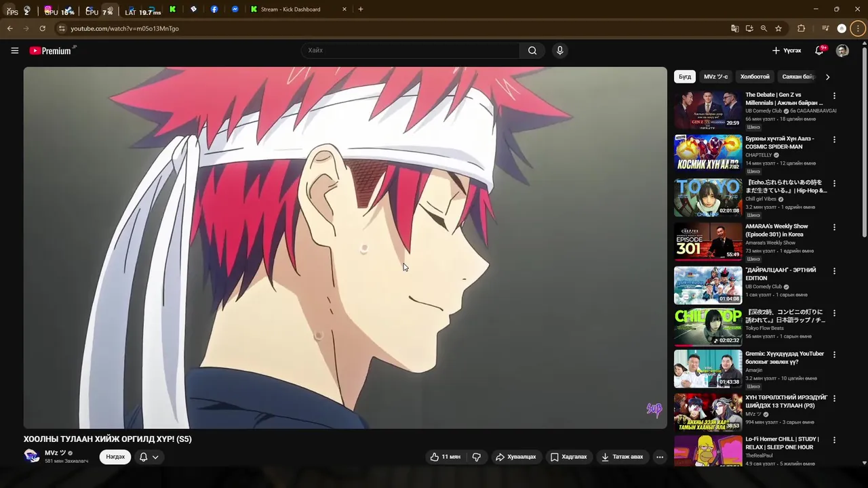Open YouTube notifications bell with 9+ badge

point(819,50)
